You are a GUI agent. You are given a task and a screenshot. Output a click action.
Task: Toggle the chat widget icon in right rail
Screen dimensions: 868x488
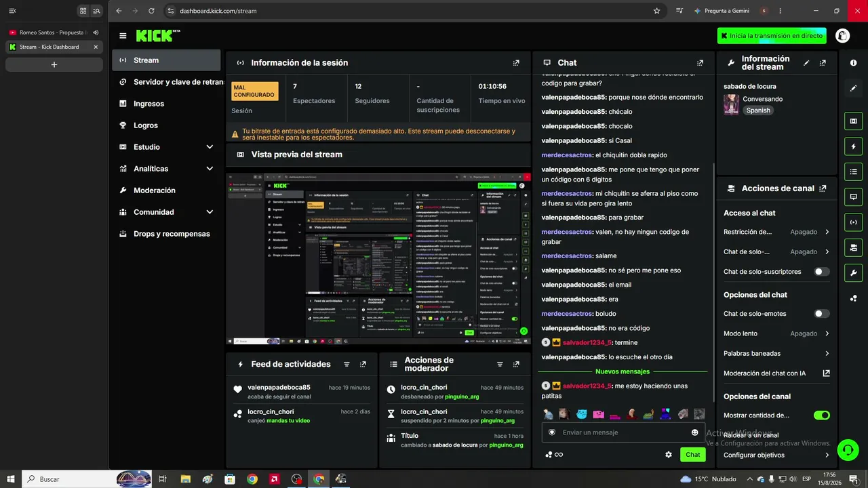click(x=853, y=197)
